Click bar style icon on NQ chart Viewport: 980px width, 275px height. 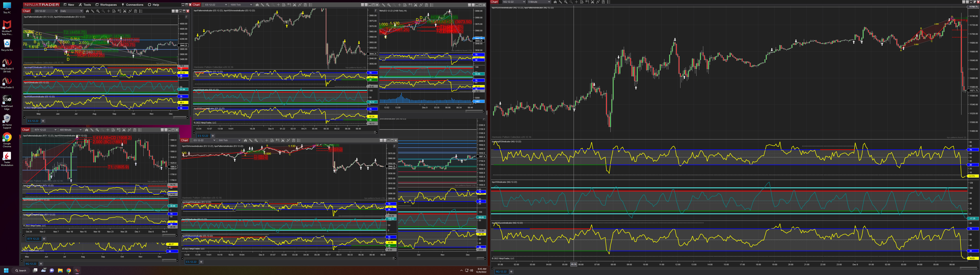click(555, 2)
